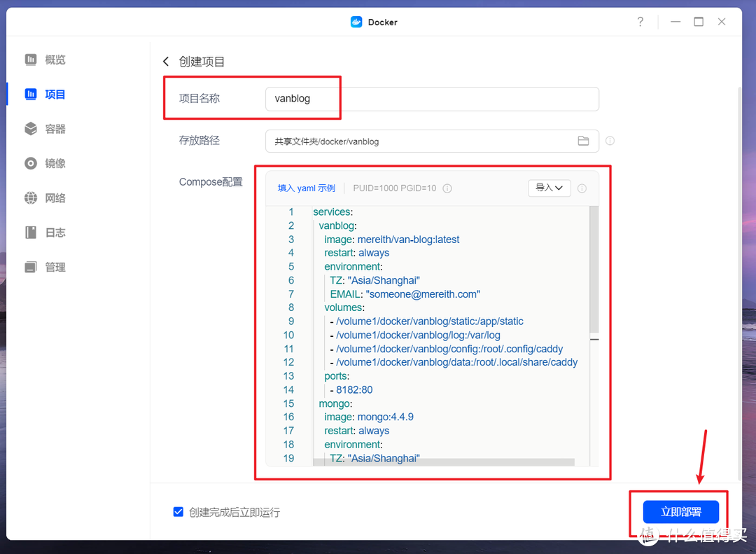Open the 导入 import dropdown
Image resolution: width=756 pixels, height=554 pixels.
[x=549, y=188]
